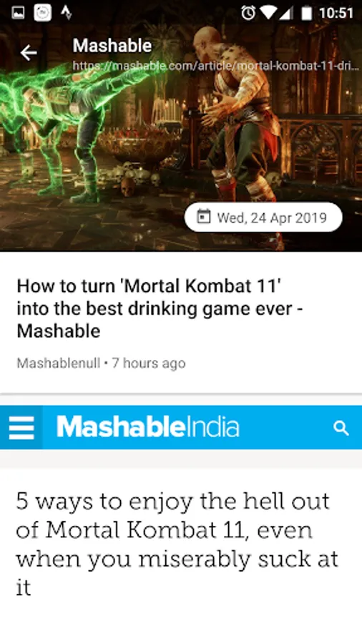
Task: Tap the round notification icon in status bar
Action: click(43, 13)
